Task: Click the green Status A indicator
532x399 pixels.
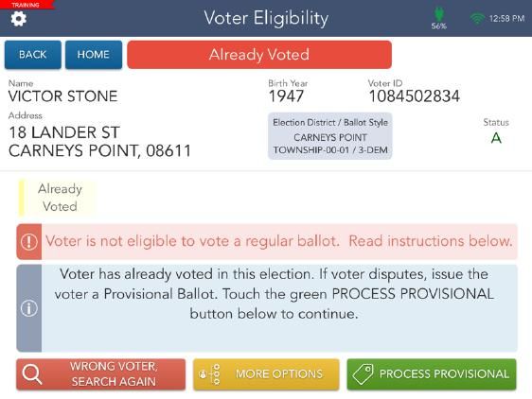Action: 496,138
